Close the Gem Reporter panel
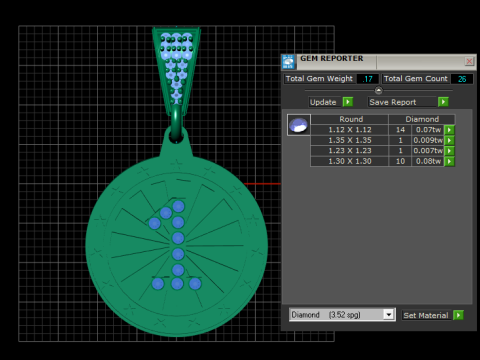 tap(469, 61)
